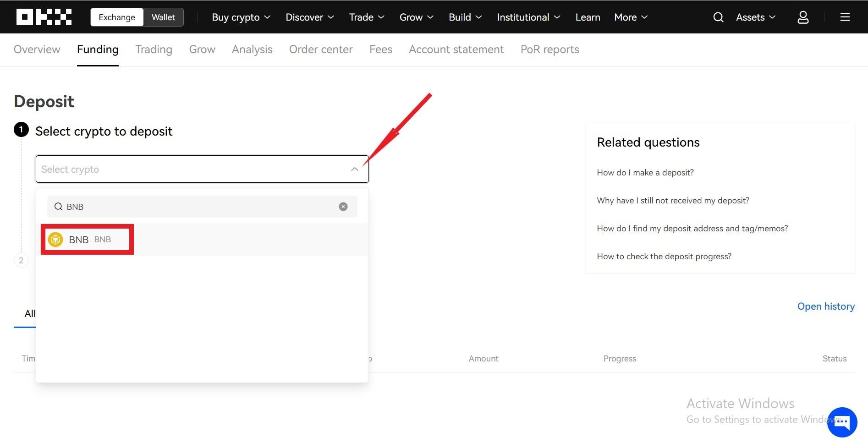Expand the Discover menu

[x=310, y=17]
